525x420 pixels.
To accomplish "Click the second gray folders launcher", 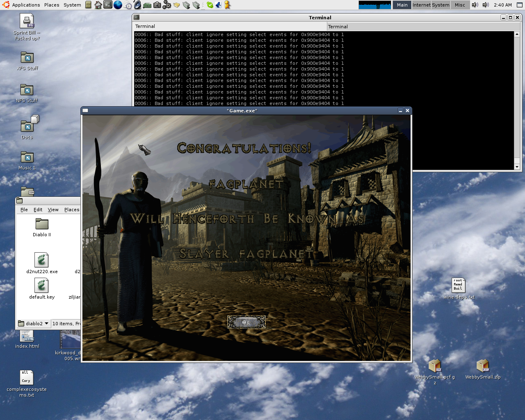I will tap(196, 5).
